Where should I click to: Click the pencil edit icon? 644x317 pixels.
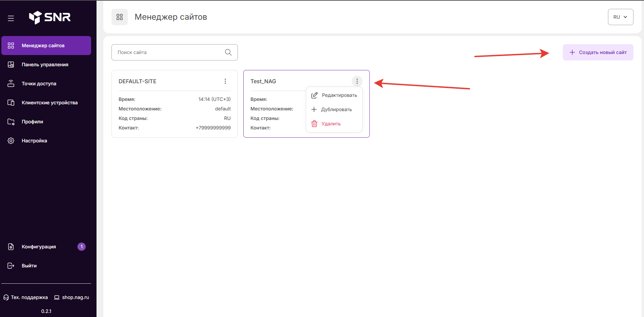(314, 95)
